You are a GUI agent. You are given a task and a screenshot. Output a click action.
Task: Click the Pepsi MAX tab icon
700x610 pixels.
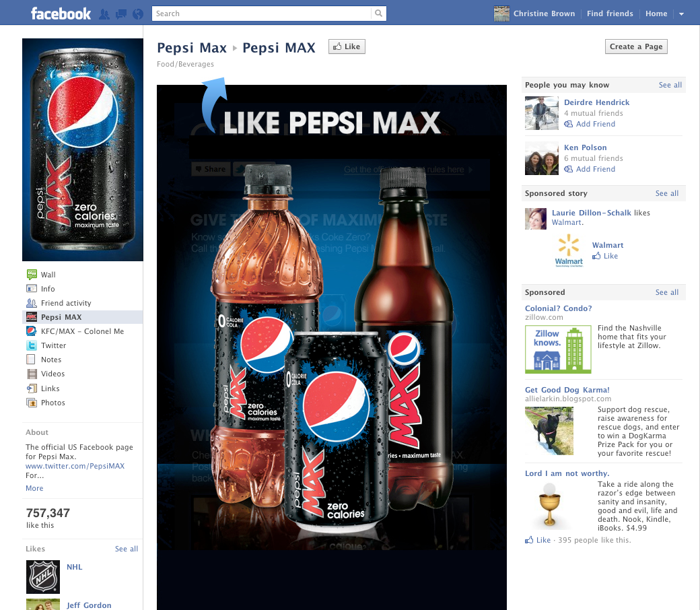pyautogui.click(x=32, y=317)
